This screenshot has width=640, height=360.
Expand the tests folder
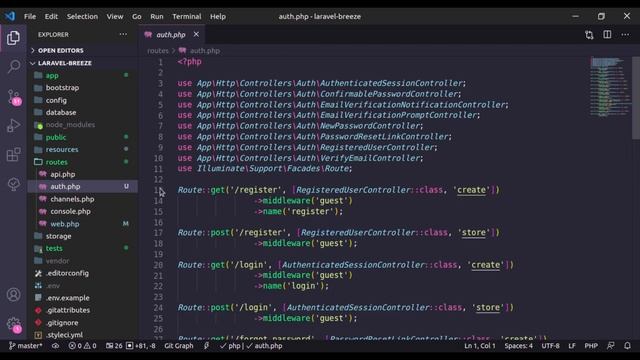click(x=54, y=248)
